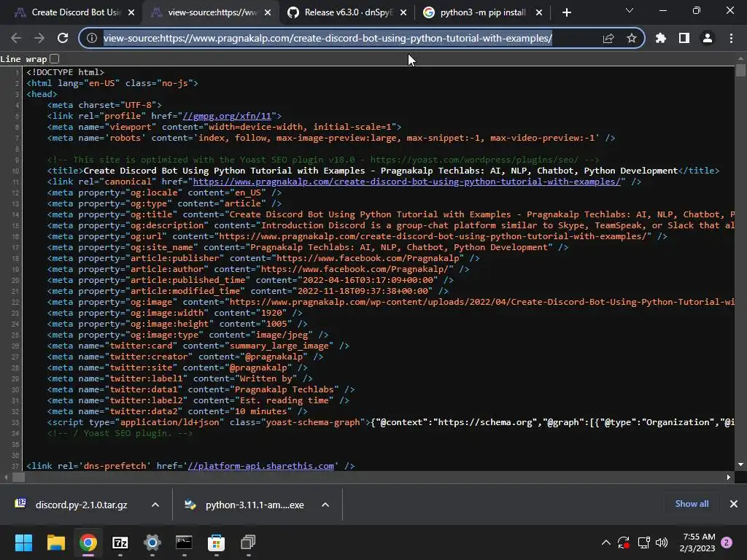Screen dimensions: 747x560
Task: View site information icon in address bar
Action: pyautogui.click(x=92, y=38)
